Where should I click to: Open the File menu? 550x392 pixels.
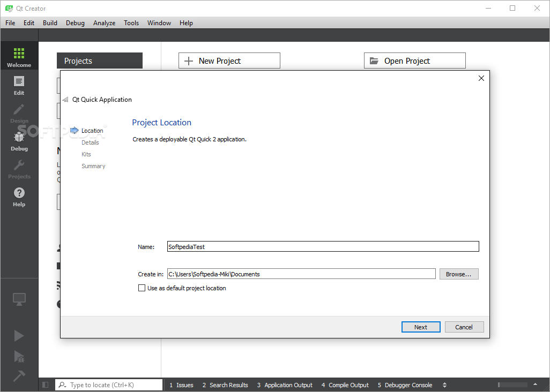coord(10,23)
